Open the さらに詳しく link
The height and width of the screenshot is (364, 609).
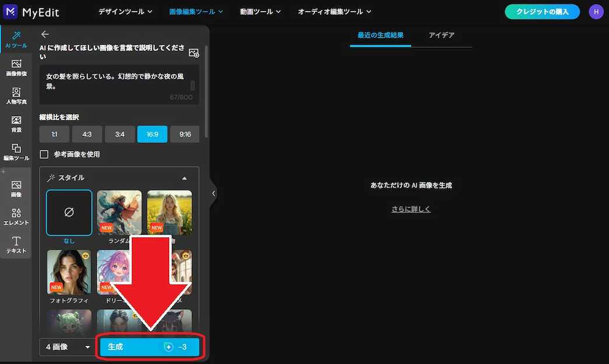411,209
